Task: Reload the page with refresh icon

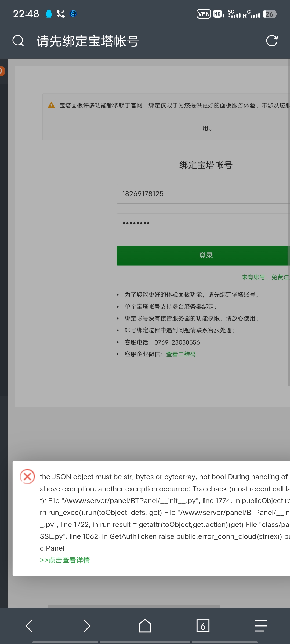Action: [x=272, y=41]
